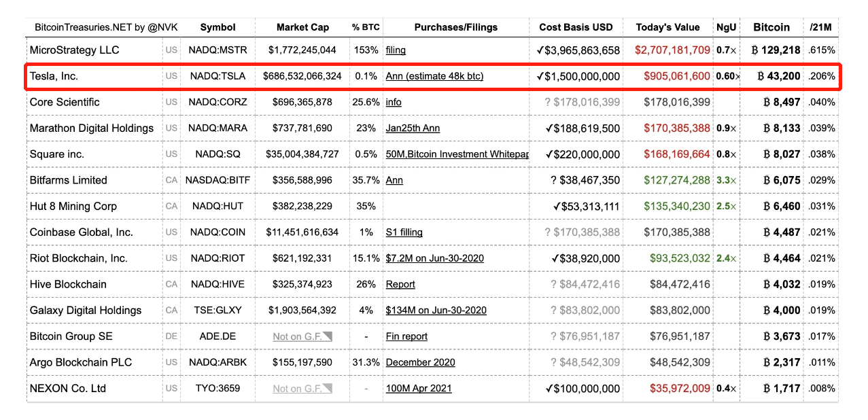Click the triangle icon in Bitcoin Group SE's market cap
868x420 pixels.
point(328,336)
